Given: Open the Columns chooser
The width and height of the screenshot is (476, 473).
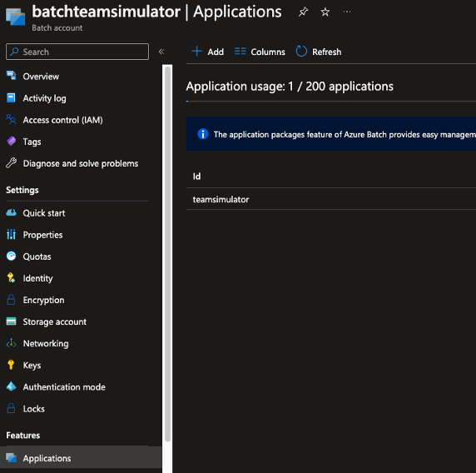Looking at the screenshot, I should pyautogui.click(x=260, y=52).
